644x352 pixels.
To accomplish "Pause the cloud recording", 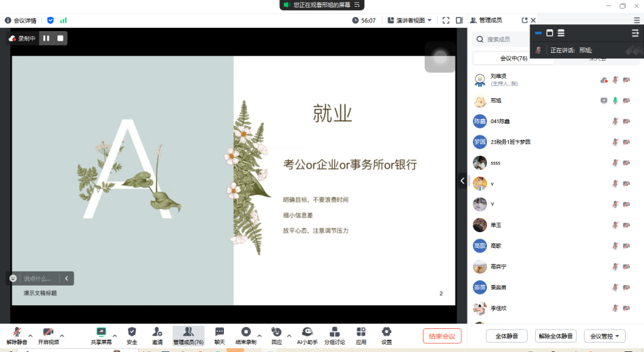I will (x=47, y=39).
